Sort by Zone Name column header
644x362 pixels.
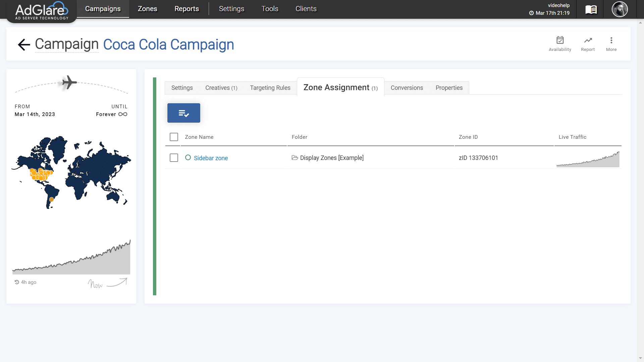(199, 137)
